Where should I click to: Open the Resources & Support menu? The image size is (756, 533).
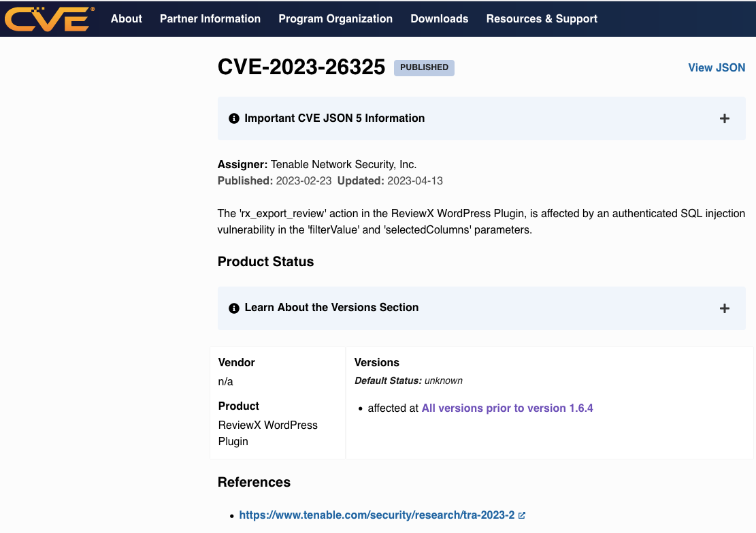point(542,19)
